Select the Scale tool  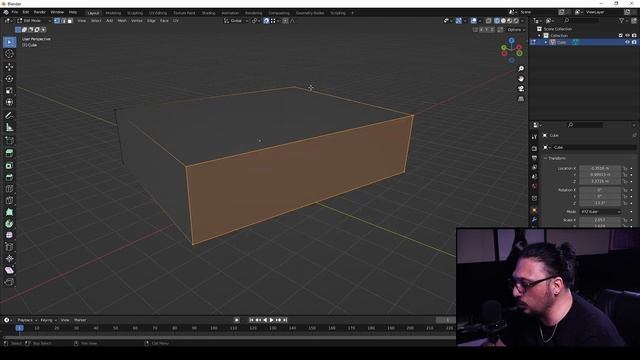tap(9, 90)
